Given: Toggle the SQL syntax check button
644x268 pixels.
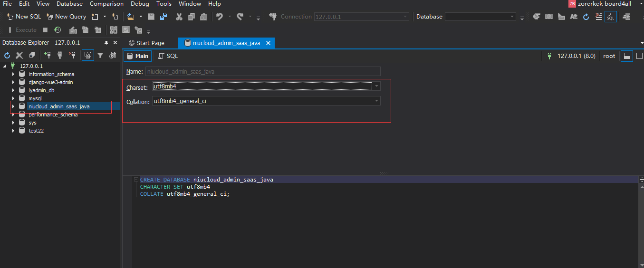Looking at the screenshot, I should pos(610,17).
